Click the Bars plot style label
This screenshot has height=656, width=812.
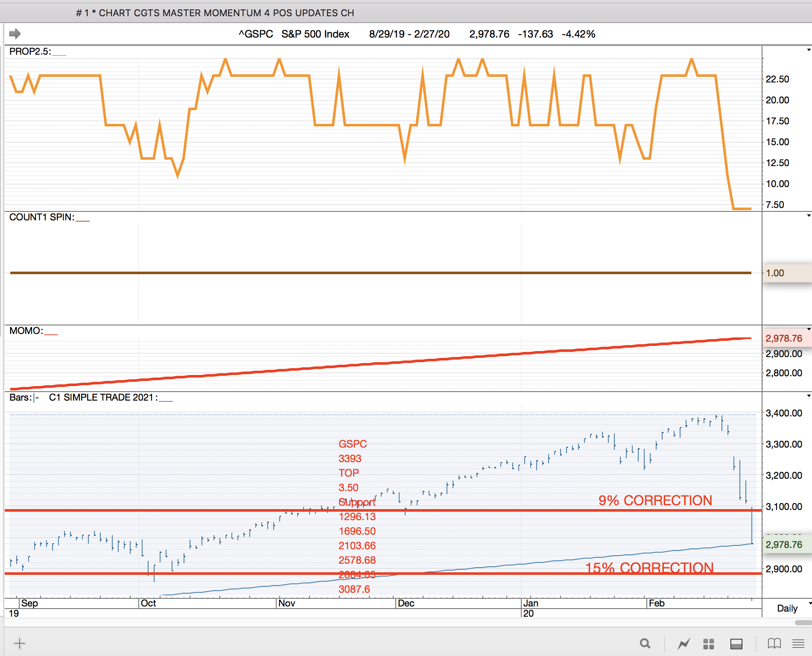(x=20, y=397)
